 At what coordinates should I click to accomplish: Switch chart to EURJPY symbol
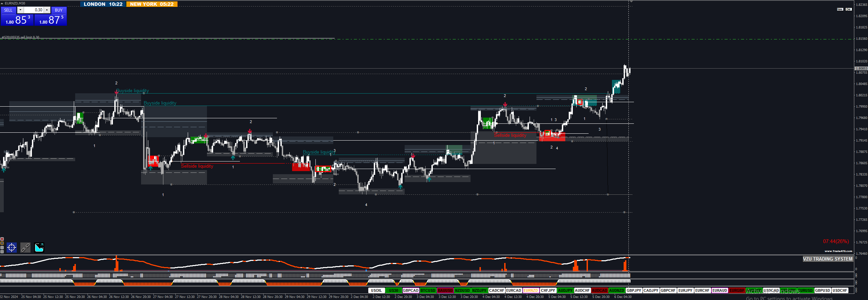click(x=685, y=290)
